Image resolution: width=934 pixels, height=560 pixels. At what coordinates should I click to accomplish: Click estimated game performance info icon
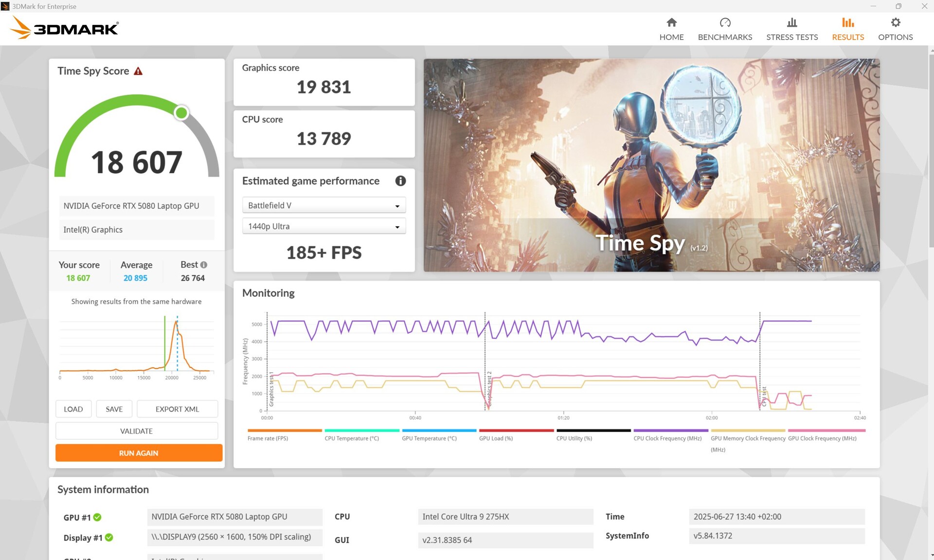[400, 181]
